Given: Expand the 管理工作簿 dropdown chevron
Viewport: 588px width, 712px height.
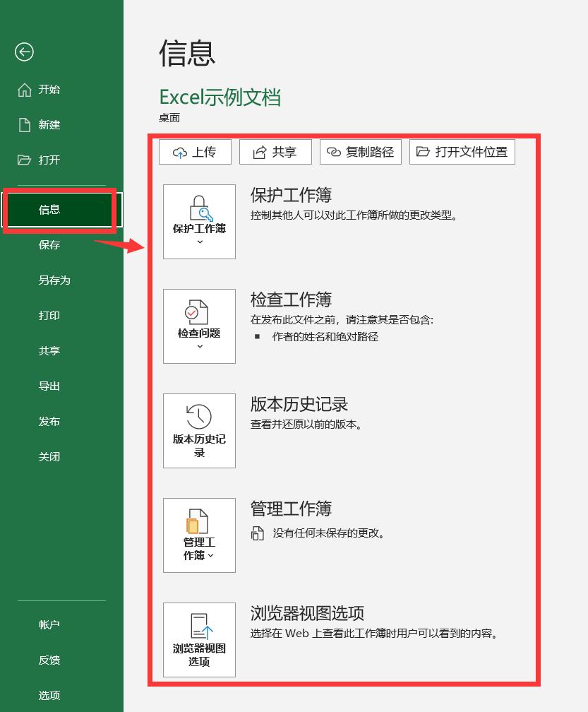Looking at the screenshot, I should pyautogui.click(x=209, y=557).
